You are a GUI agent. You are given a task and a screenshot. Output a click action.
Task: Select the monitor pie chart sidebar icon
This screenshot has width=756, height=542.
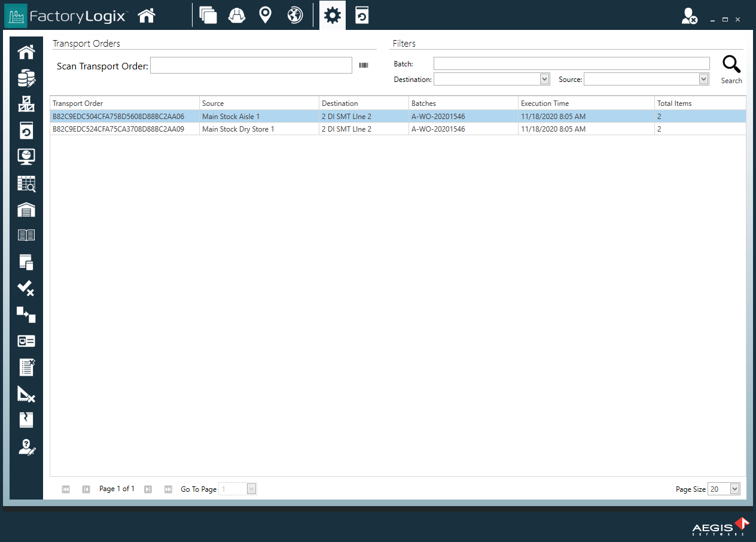tap(26, 157)
